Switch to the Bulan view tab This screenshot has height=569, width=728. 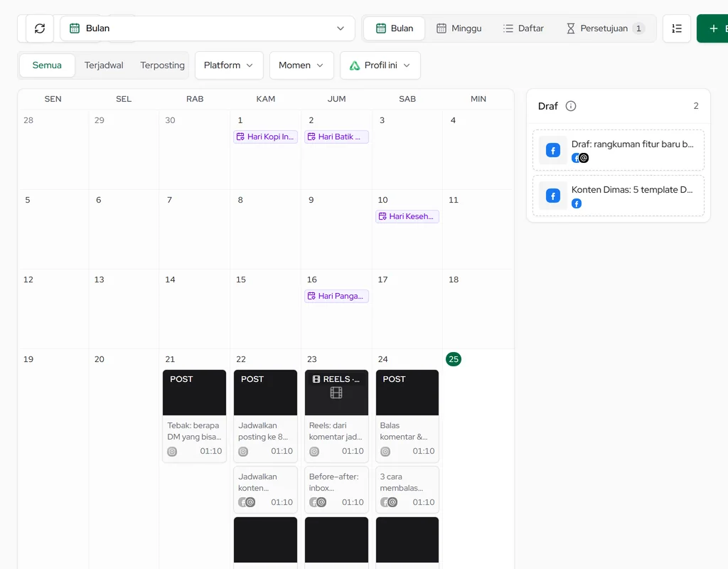tap(394, 28)
